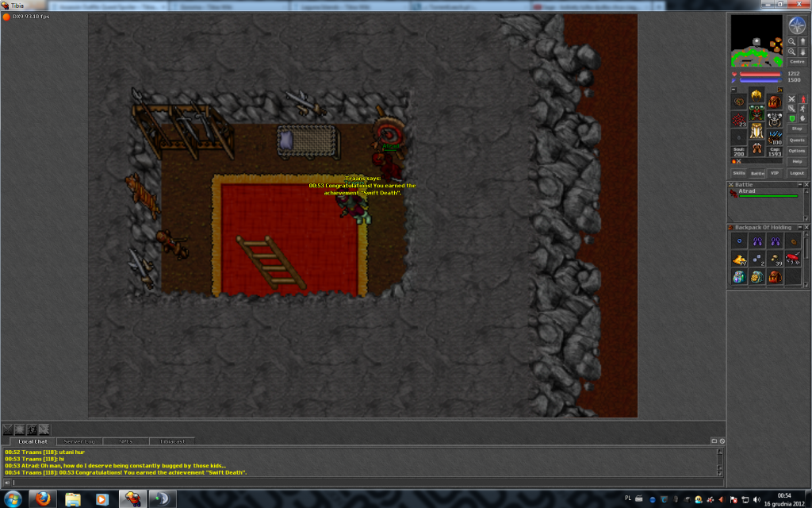Select the ammunition slot showing 100
This screenshot has height=508, width=812.
(774, 137)
